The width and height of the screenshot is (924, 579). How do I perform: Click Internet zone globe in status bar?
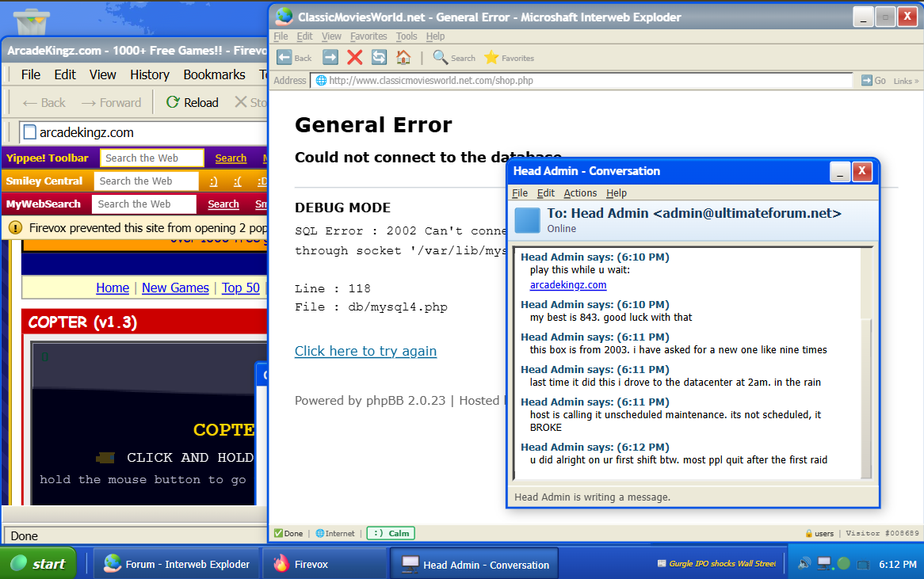(320, 533)
